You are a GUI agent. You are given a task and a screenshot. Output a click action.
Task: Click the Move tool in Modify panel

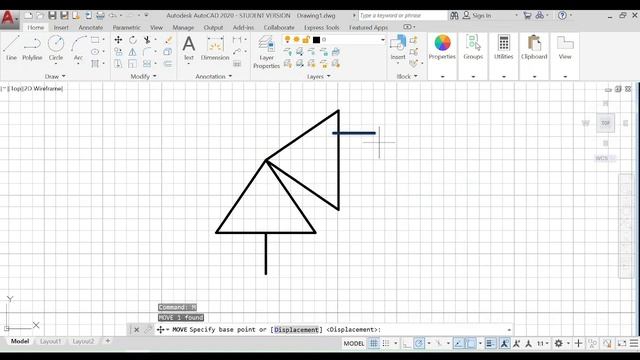[118, 40]
